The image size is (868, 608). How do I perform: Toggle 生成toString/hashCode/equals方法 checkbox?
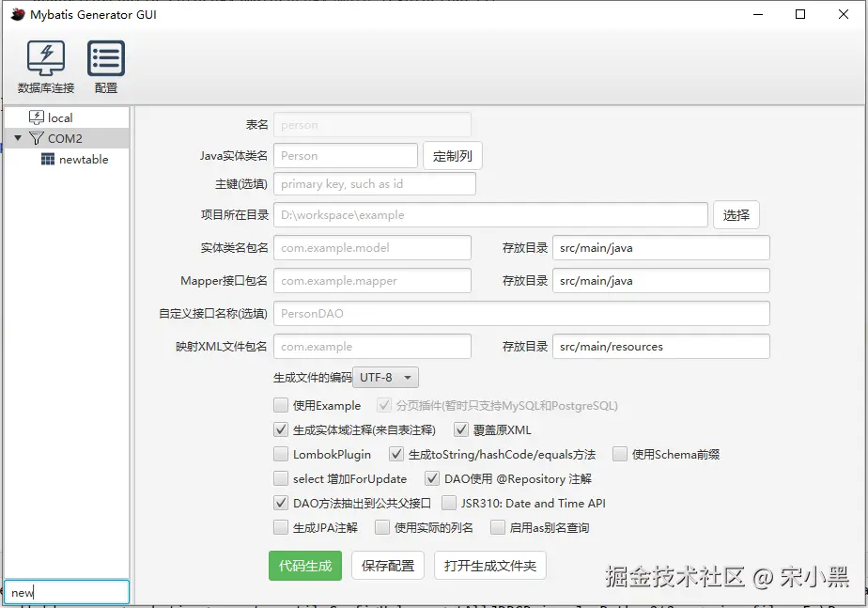396,454
